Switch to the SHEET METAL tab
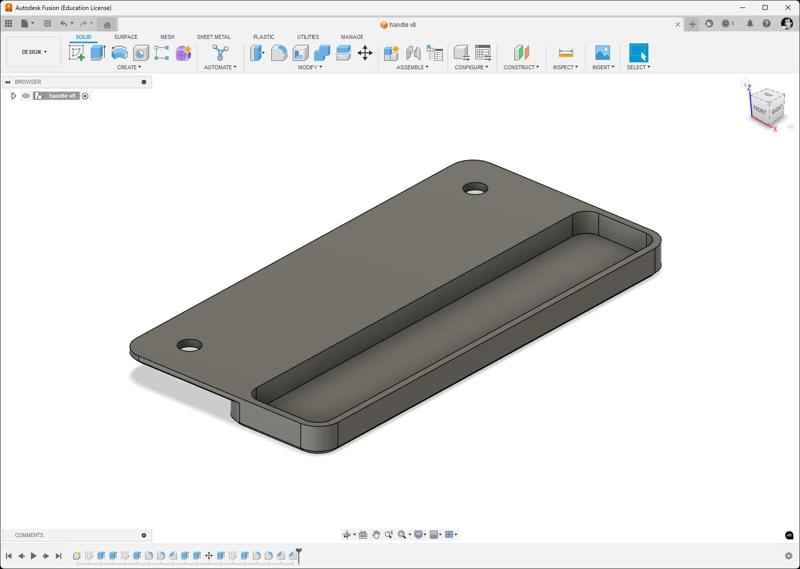800x569 pixels. point(214,37)
